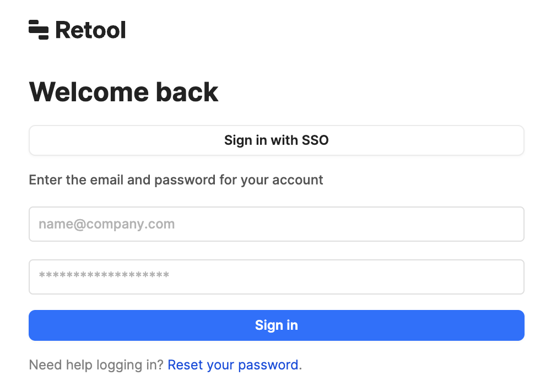The height and width of the screenshot is (392, 551).
Task: Click the word Welcome in the heading
Action: [89, 92]
